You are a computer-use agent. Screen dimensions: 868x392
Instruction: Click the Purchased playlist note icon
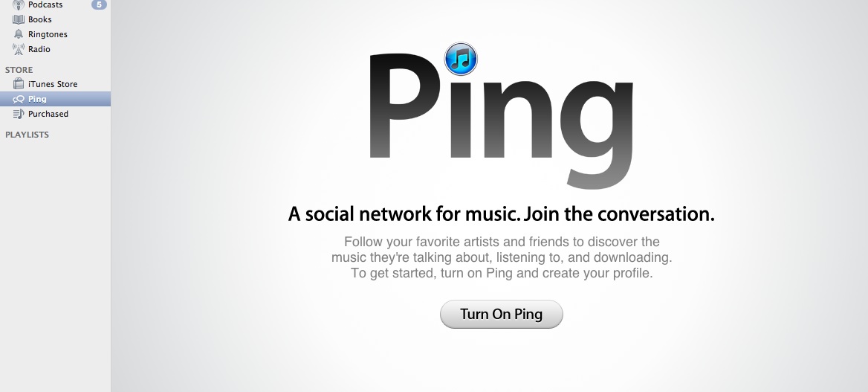pyautogui.click(x=19, y=115)
